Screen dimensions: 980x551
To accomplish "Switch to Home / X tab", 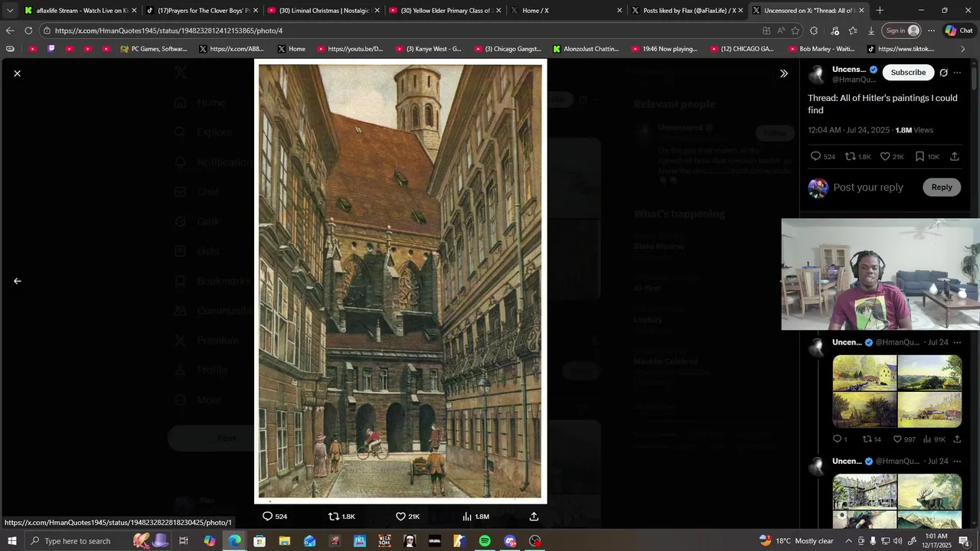I will (567, 11).
